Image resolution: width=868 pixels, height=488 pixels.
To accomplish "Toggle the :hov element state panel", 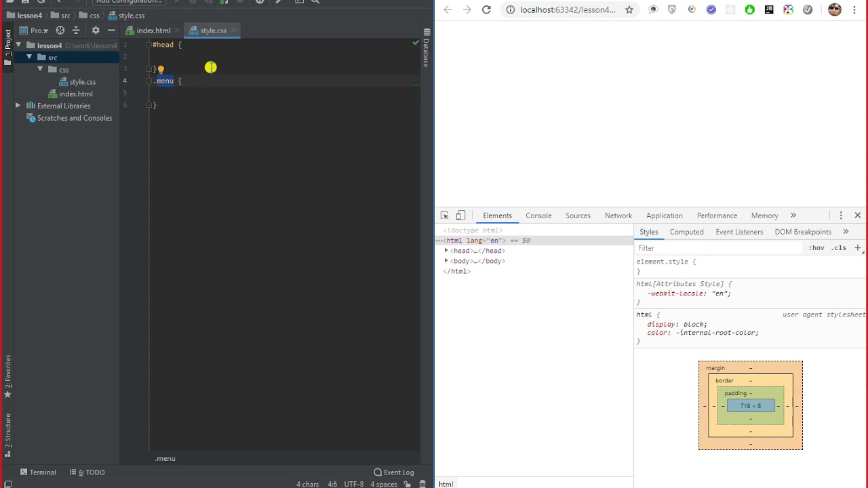I will pyautogui.click(x=816, y=248).
